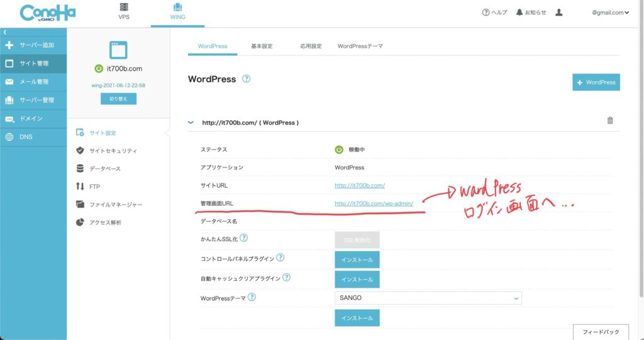Select サイト管理 in sidebar

(x=33, y=64)
